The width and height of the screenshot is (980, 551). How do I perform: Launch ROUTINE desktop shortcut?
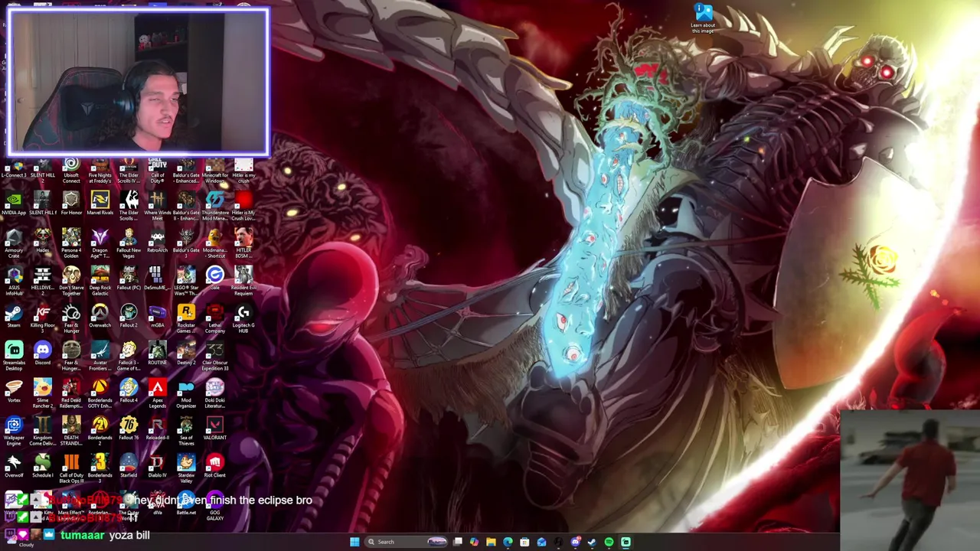click(x=157, y=354)
